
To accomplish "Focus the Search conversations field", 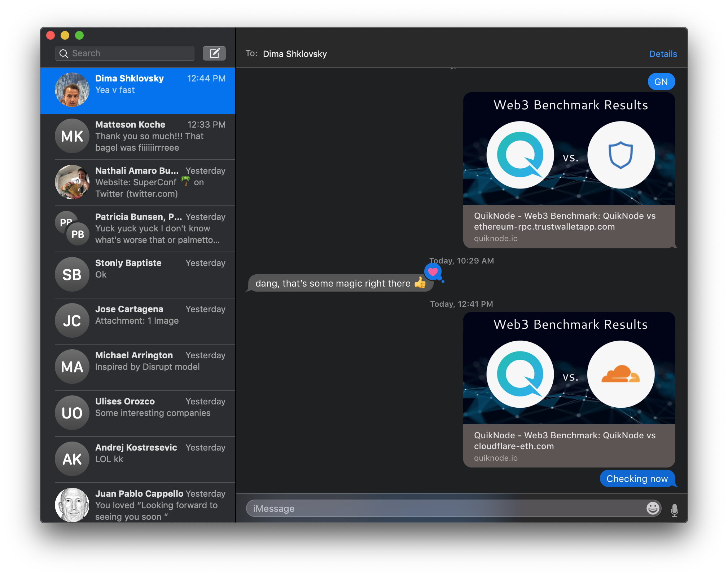I will 125,53.
